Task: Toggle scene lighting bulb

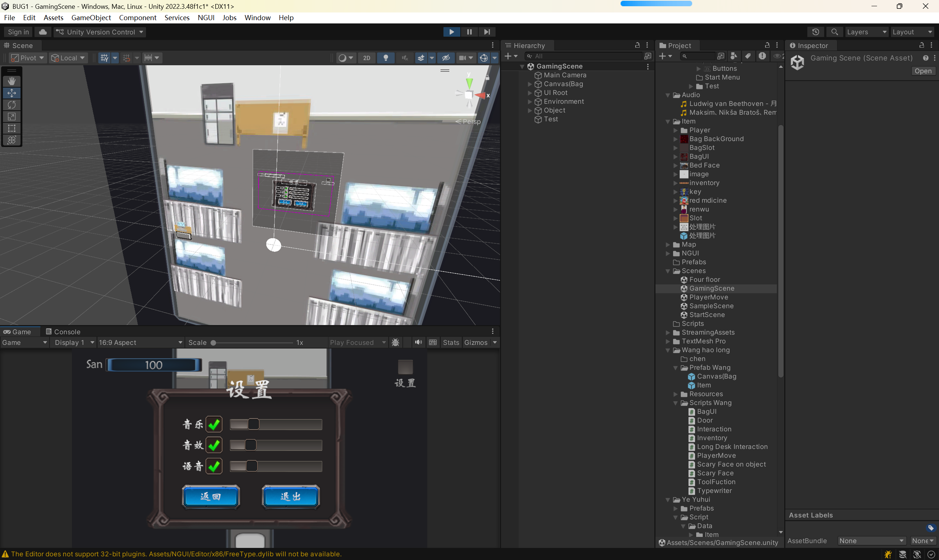Action: point(386,58)
